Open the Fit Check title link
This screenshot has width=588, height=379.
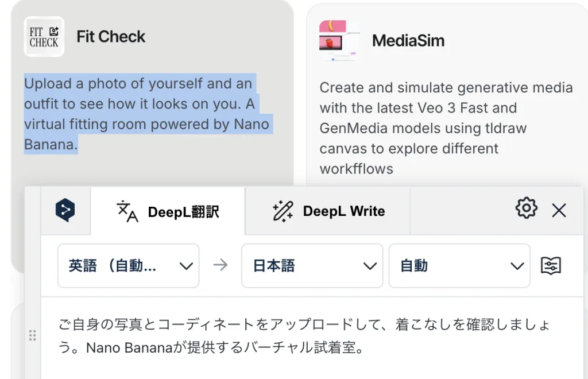coord(111,37)
